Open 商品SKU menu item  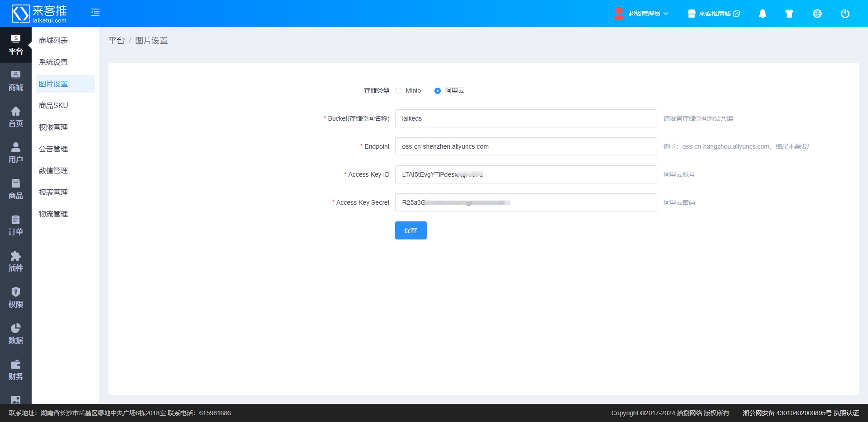53,106
